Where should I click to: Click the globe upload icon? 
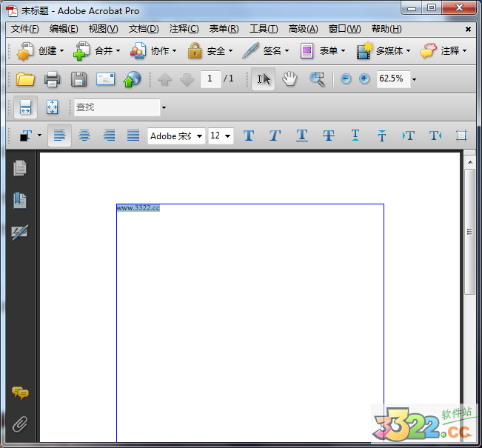132,79
